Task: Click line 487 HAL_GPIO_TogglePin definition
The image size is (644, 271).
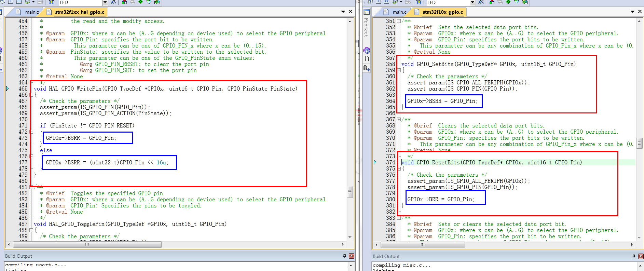Action: [130, 224]
